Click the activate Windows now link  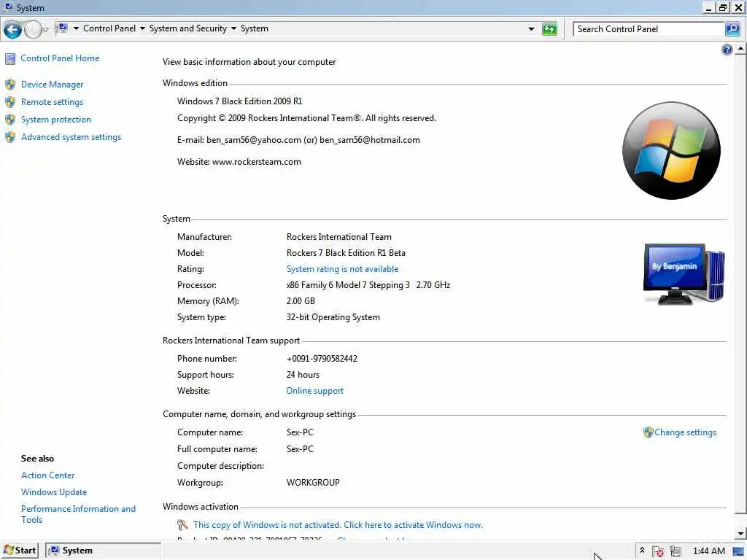coord(338,525)
